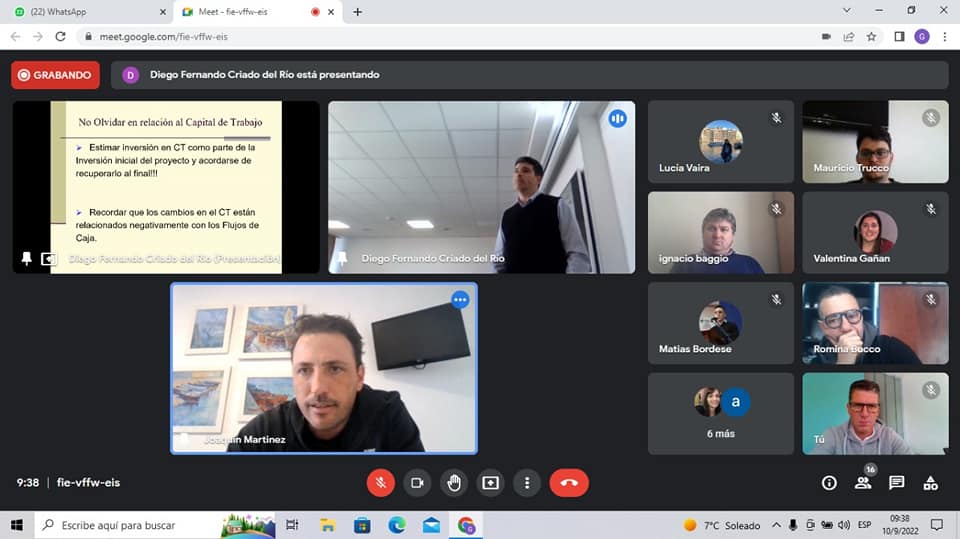Close the WhatsApp tab
This screenshot has height=539, width=960.
click(163, 12)
